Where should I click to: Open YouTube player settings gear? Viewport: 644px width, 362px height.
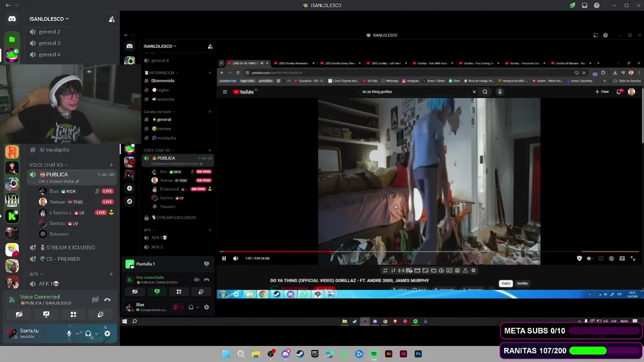click(611, 258)
